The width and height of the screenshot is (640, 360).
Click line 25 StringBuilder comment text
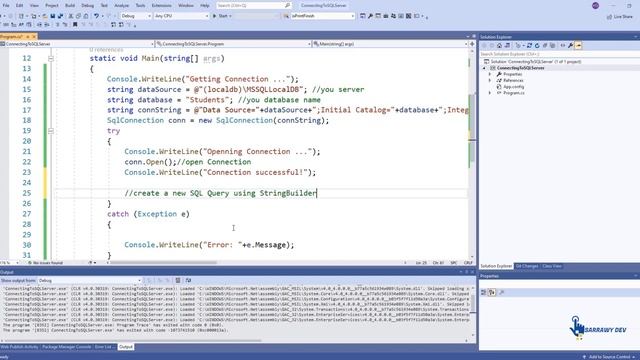point(220,193)
